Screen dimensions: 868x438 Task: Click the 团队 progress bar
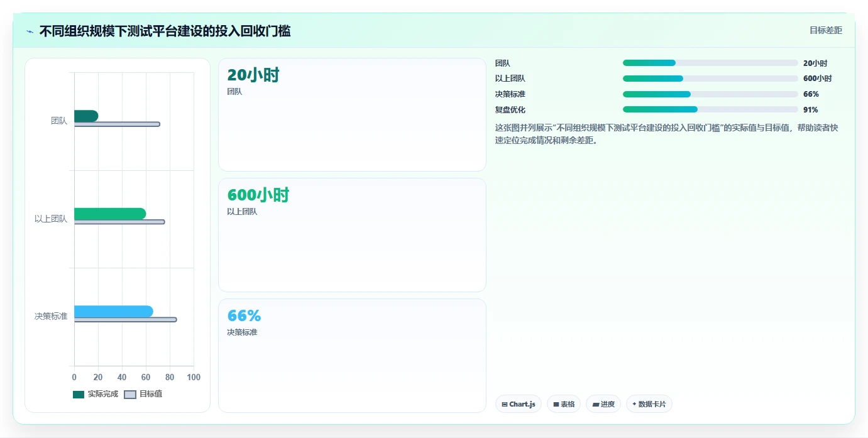tap(710, 63)
